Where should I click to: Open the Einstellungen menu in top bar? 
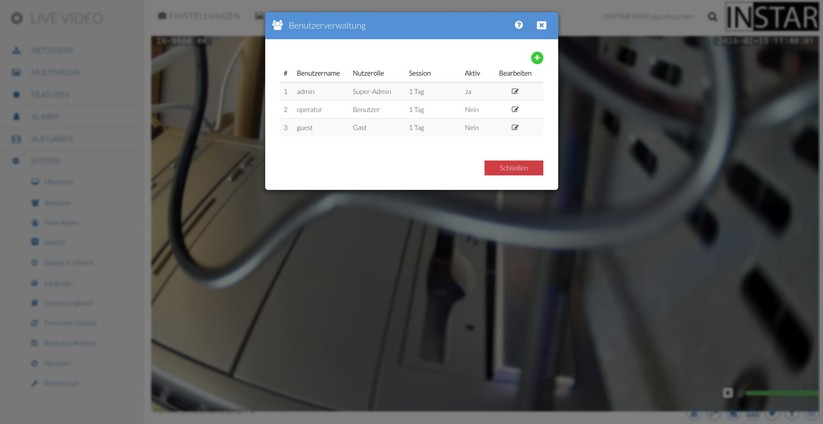(x=200, y=17)
